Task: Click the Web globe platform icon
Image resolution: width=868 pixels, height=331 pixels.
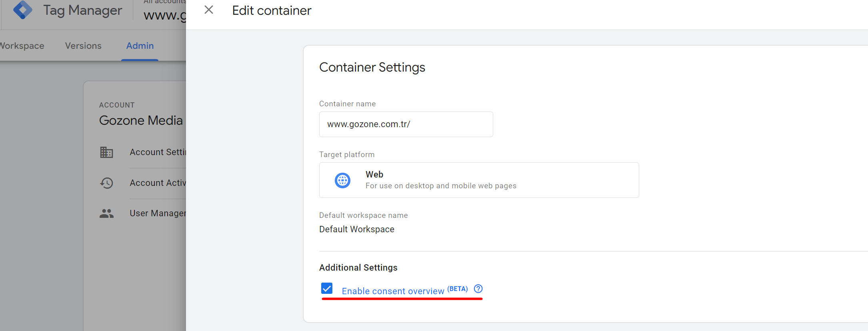Action: [x=342, y=180]
